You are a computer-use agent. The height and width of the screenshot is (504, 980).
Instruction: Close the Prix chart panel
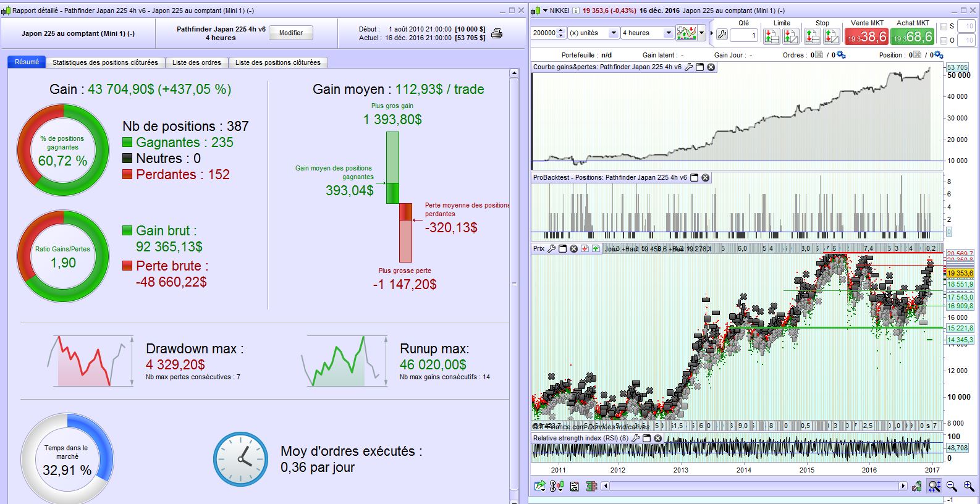pyautogui.click(x=574, y=248)
